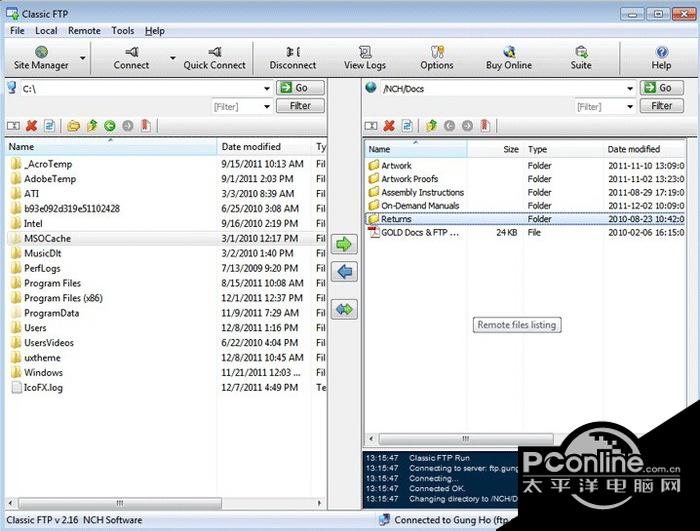Image resolution: width=700 pixels, height=531 pixels.
Task: Open the Site Manager
Action: tap(41, 58)
